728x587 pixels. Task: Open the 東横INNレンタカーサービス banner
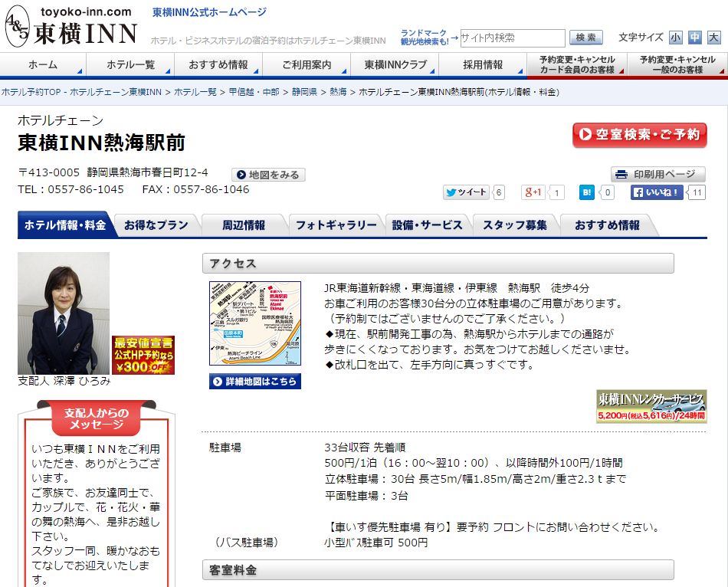[x=651, y=406]
